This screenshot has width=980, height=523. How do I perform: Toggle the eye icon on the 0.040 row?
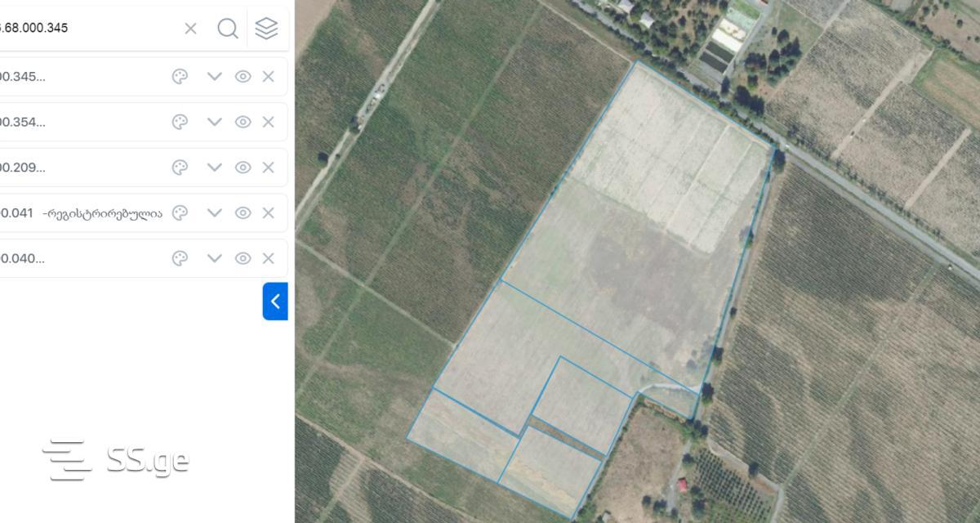tap(243, 258)
